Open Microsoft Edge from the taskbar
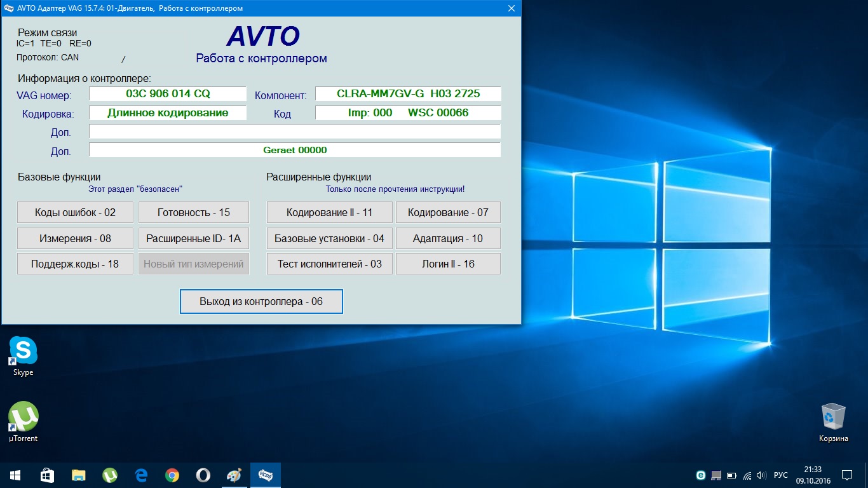The width and height of the screenshot is (868, 488). [x=141, y=475]
